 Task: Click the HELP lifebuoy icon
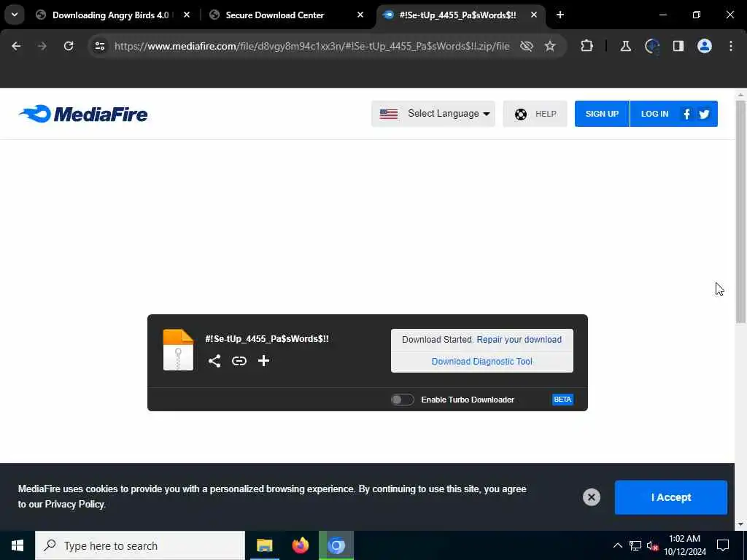point(521,114)
